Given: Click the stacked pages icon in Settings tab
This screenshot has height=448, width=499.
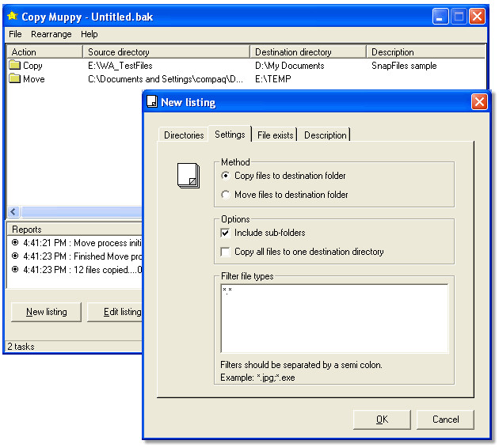Looking at the screenshot, I should tap(189, 176).
